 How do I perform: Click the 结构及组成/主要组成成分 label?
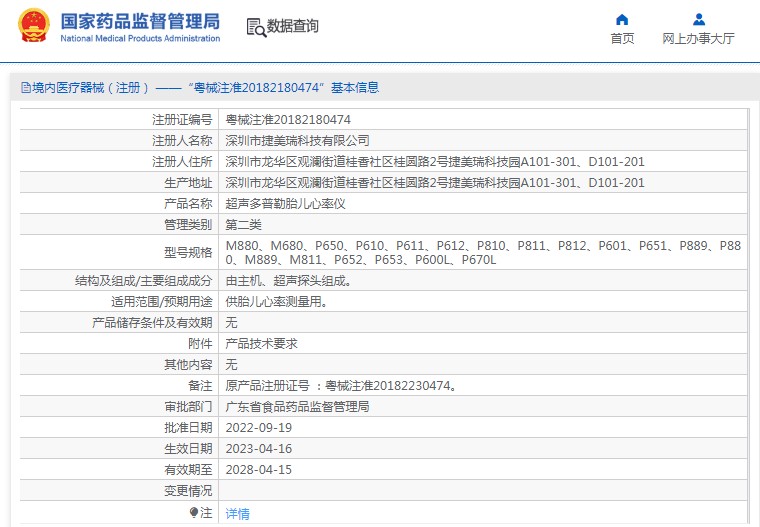[x=143, y=281]
